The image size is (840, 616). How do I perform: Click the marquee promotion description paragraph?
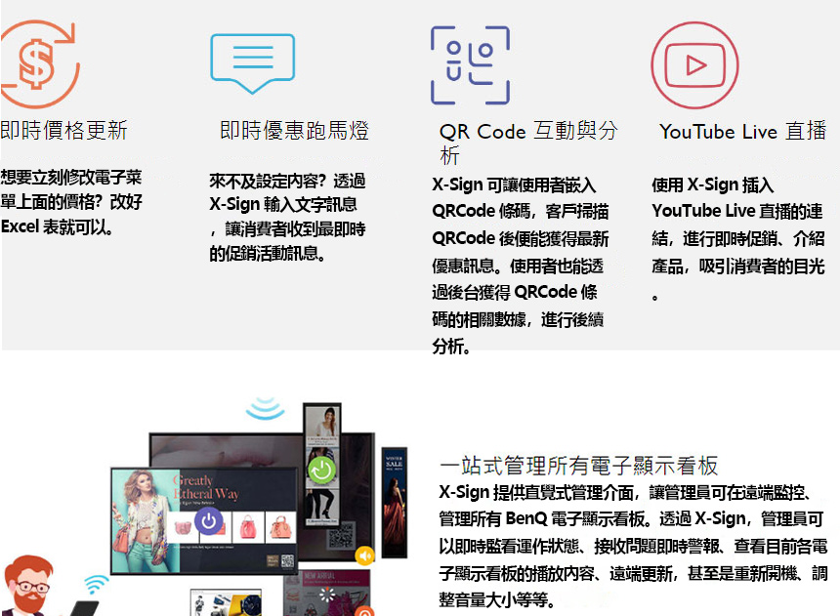coord(288,217)
